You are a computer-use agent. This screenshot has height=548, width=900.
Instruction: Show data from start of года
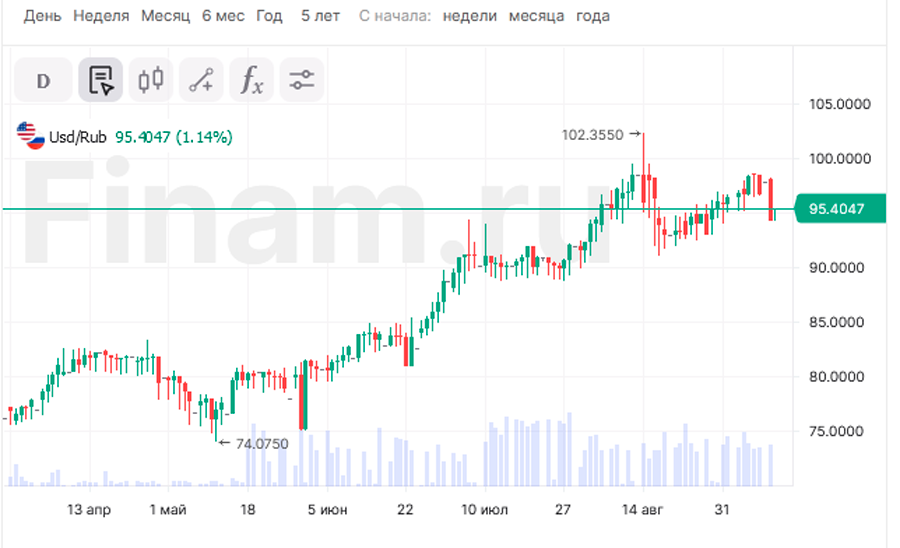tap(592, 16)
